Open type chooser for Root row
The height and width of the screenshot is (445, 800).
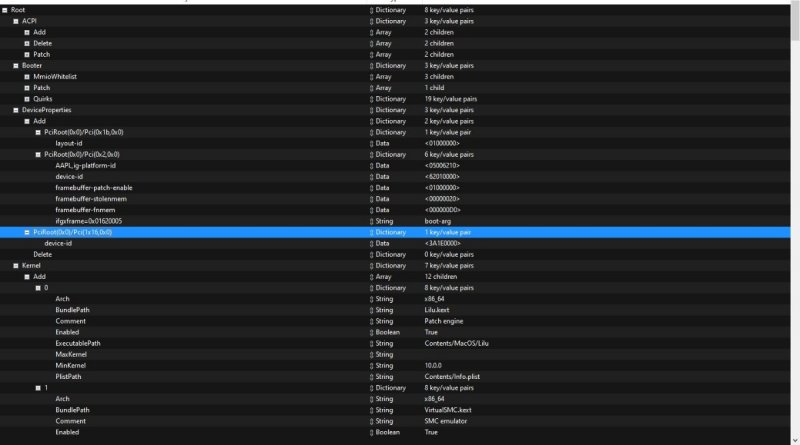[371, 10]
